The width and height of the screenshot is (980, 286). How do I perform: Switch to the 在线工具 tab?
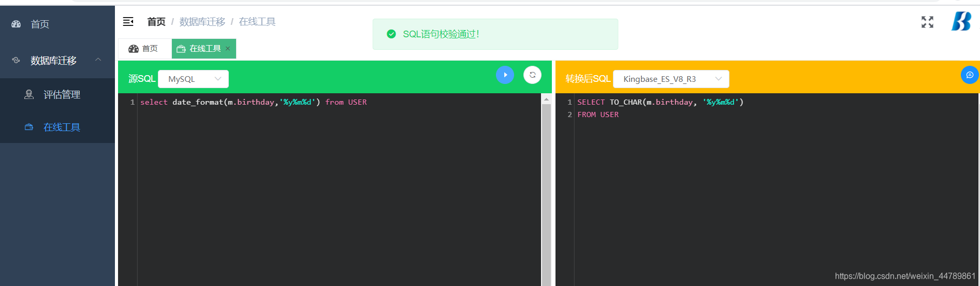point(204,49)
